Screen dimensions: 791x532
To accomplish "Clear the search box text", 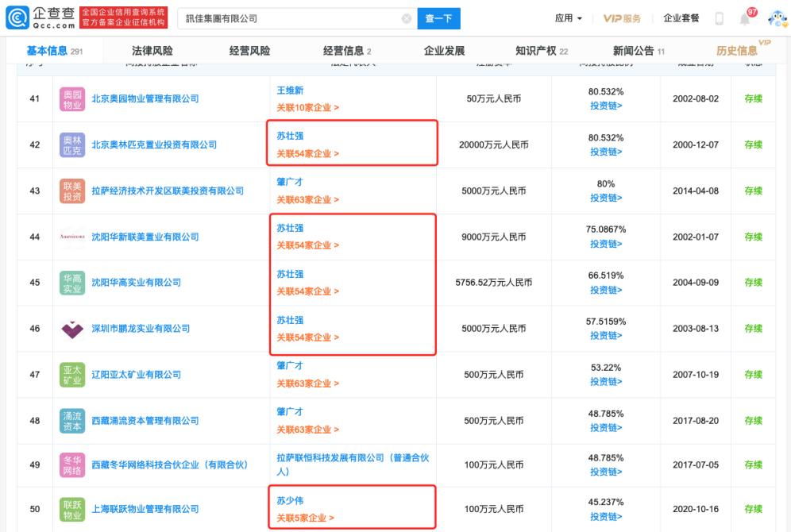I will tap(407, 18).
